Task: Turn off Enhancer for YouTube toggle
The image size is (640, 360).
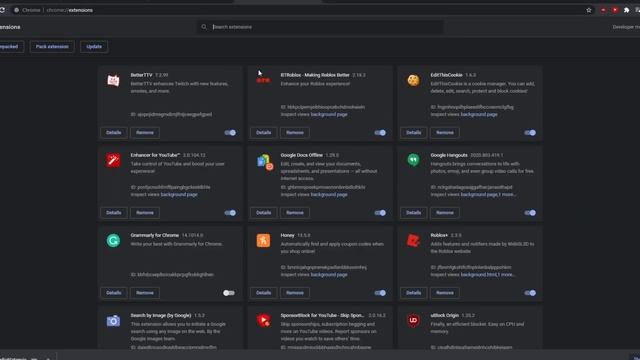Action: point(230,213)
